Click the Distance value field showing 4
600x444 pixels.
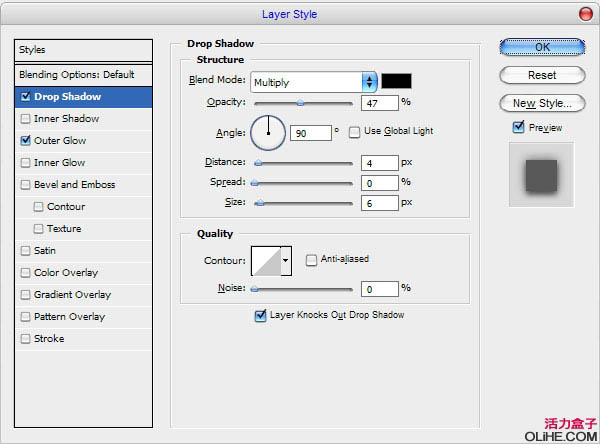point(380,163)
